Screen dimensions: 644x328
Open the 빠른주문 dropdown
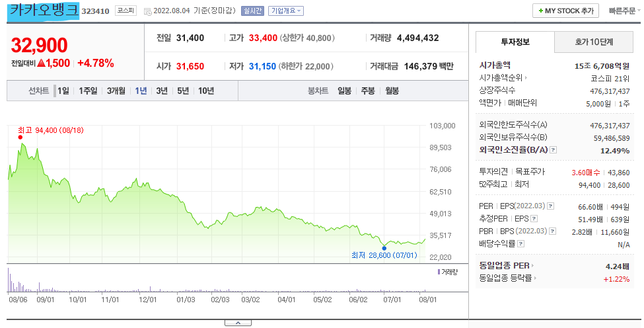click(624, 11)
